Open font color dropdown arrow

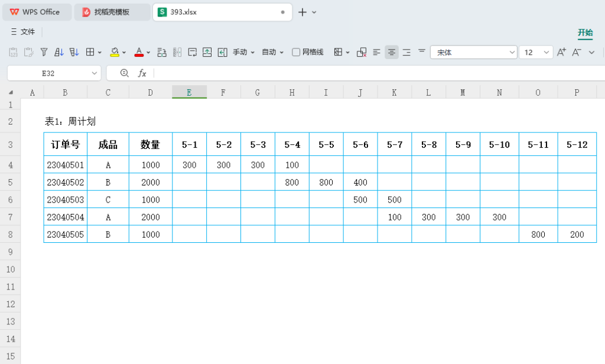[148, 53]
